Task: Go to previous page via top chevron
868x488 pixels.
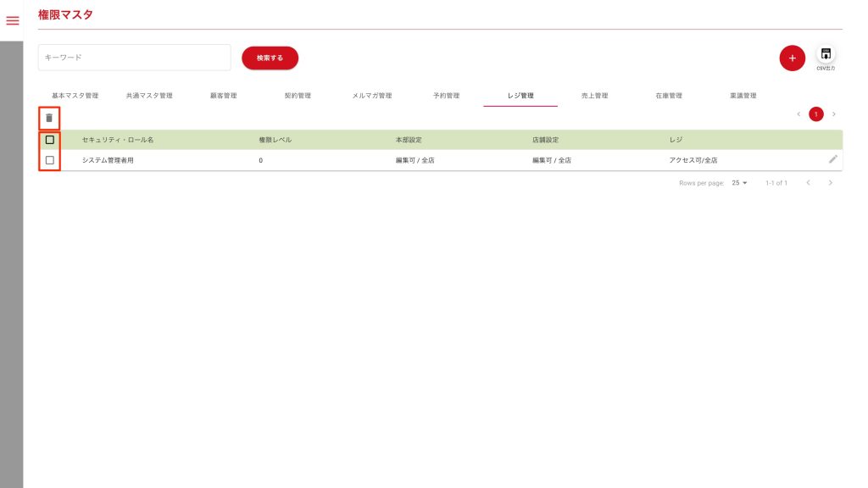Action: (798, 114)
